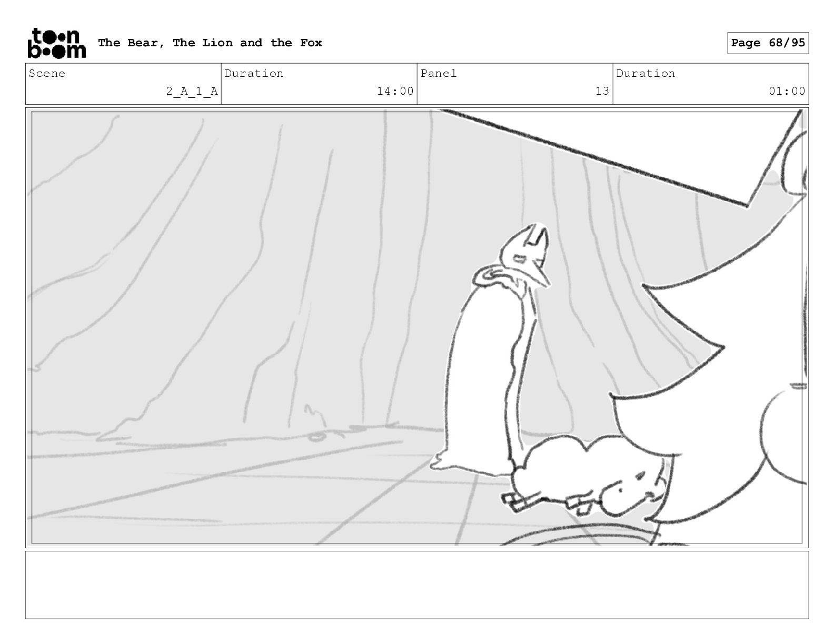Click the storyboard panel drawing
Viewport: 834px width, 644px height.
[417, 327]
